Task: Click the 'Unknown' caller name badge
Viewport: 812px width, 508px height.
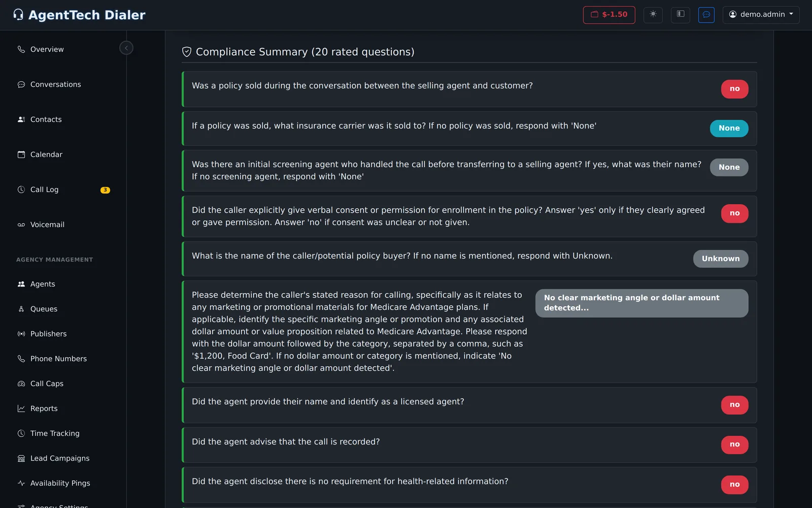Action: point(721,259)
